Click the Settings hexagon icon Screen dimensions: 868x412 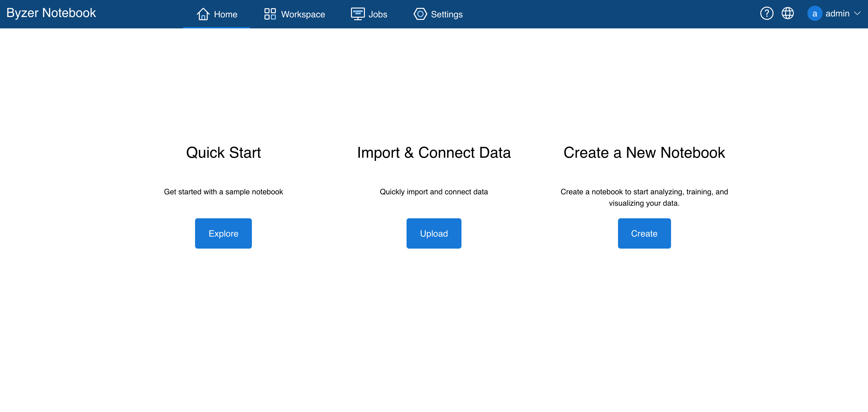click(420, 14)
